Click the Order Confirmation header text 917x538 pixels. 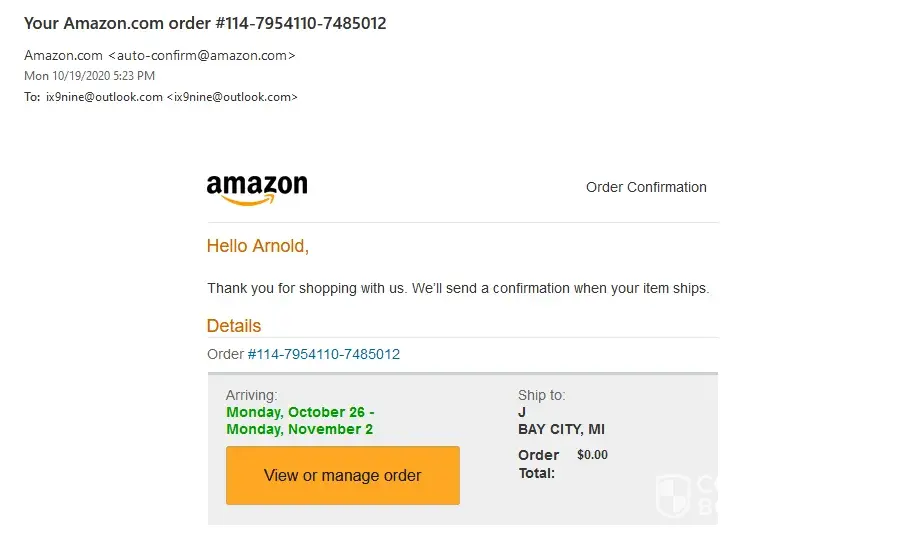tap(646, 187)
